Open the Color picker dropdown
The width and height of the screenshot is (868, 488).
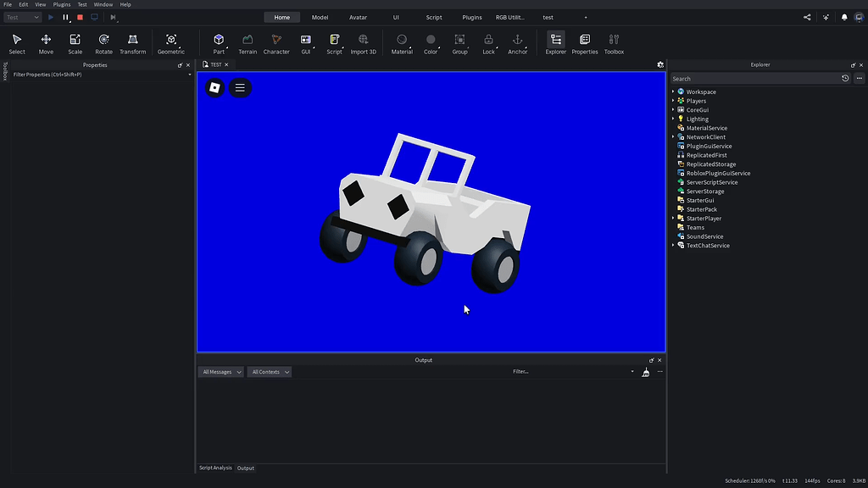[431, 42]
